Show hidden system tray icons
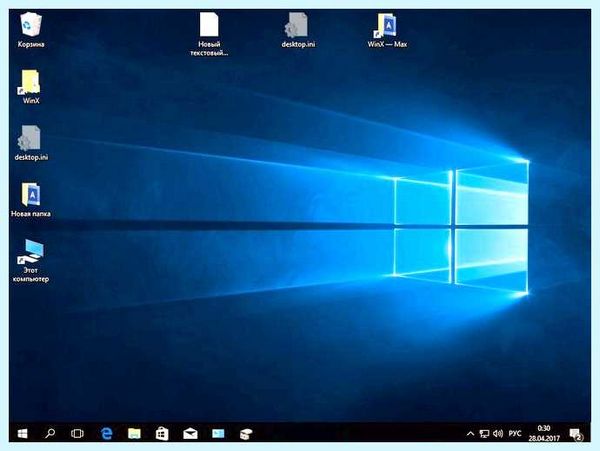The height and width of the screenshot is (451, 600). point(470,433)
